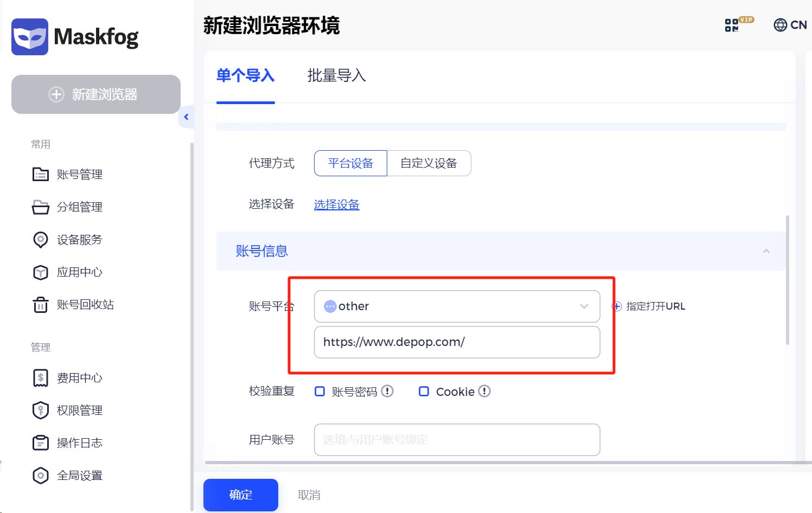Click the Maskfog mask logo icon

point(30,37)
